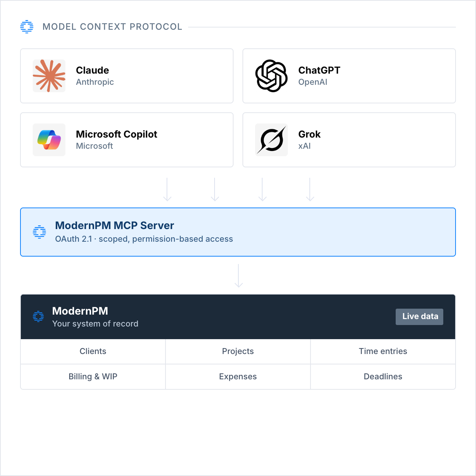Image resolution: width=476 pixels, height=476 pixels.
Task: Click the Claude starburst icon
Action: pos(49,76)
